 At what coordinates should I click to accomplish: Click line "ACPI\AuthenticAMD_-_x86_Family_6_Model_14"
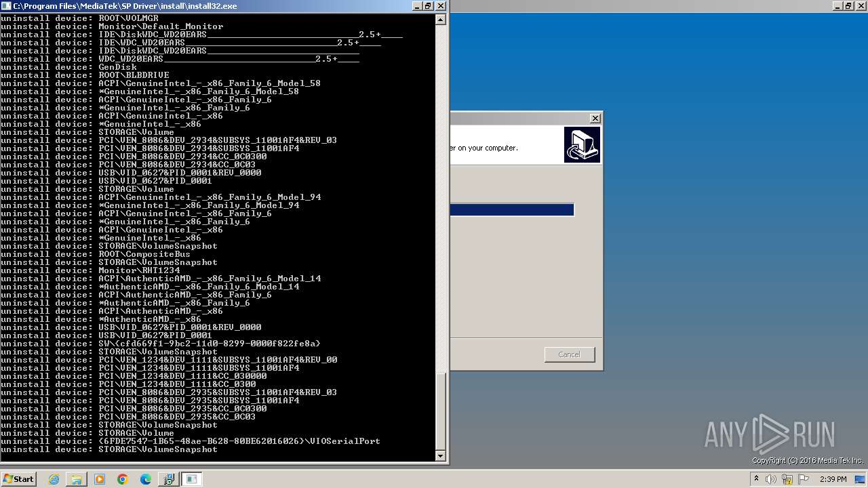point(210,279)
